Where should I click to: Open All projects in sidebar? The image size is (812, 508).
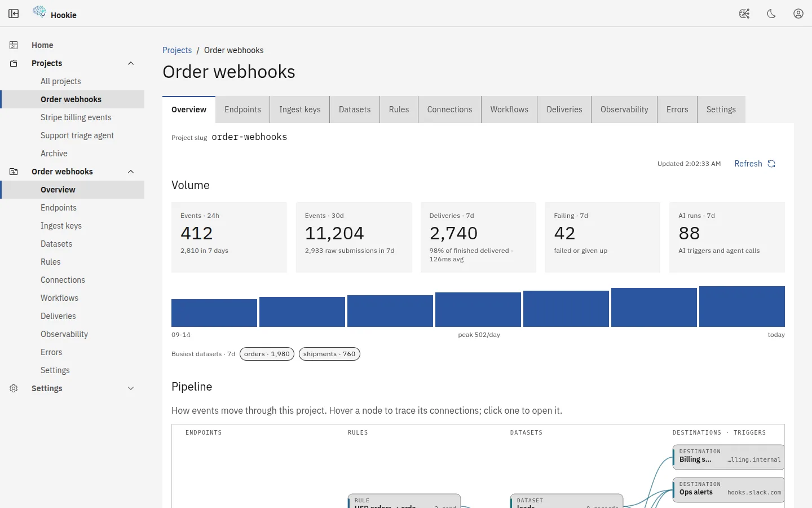[72, 81]
